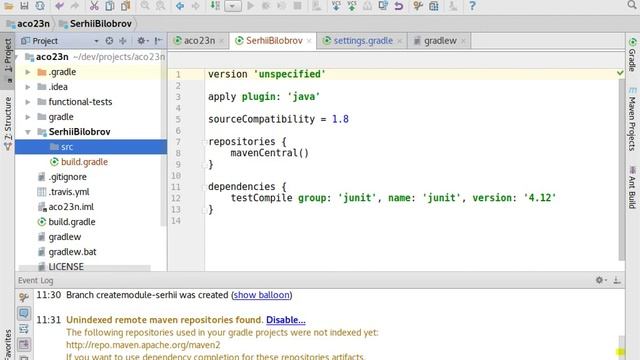Open the Project panel gear settings
640x360 pixels.
click(x=142, y=41)
